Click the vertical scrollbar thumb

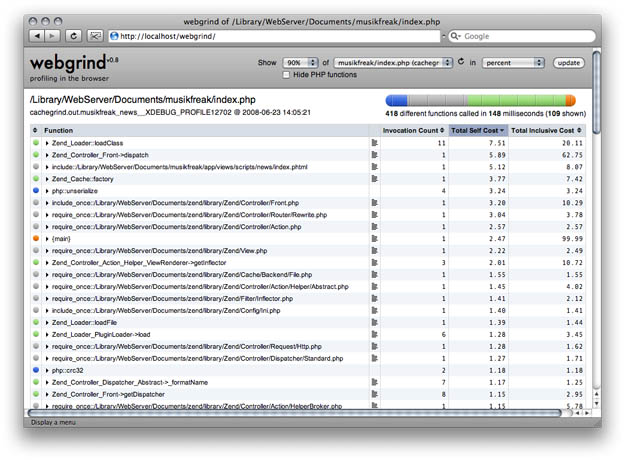[x=596, y=92]
